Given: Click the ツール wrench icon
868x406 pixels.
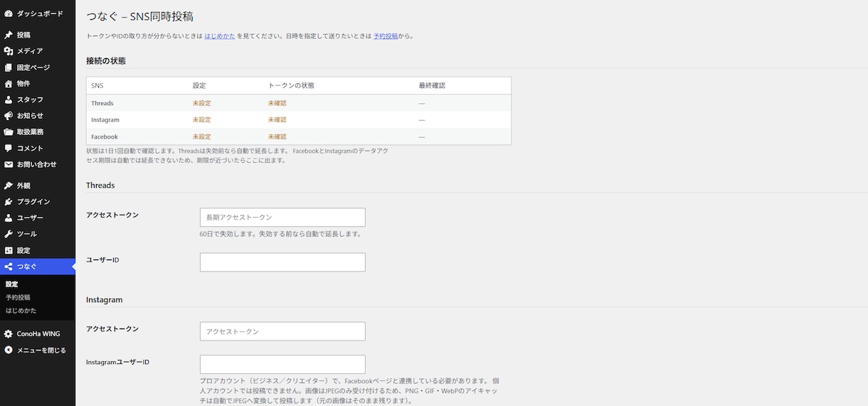Looking at the screenshot, I should pos(9,234).
